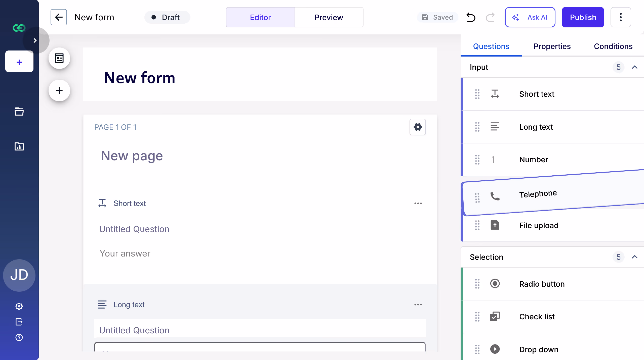
Task: Open the reports chart icon in the sidebar
Action: pyautogui.click(x=19, y=146)
